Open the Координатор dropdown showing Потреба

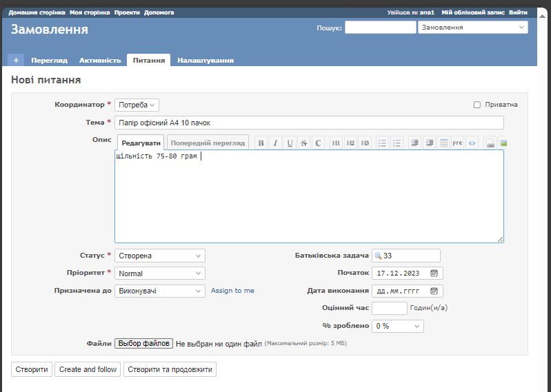137,105
